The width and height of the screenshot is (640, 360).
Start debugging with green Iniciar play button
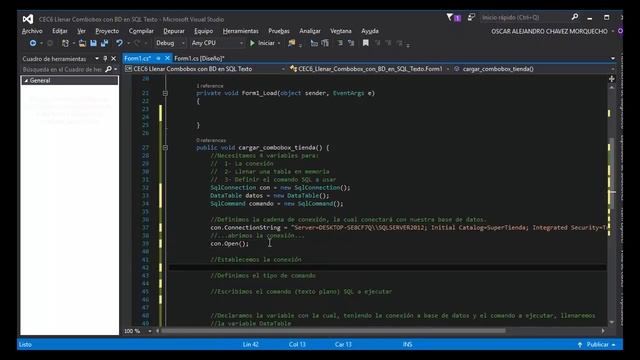[262, 43]
